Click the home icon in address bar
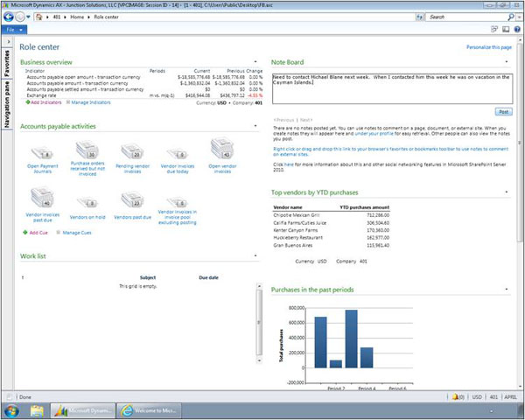525x420 pixels. [x=39, y=17]
